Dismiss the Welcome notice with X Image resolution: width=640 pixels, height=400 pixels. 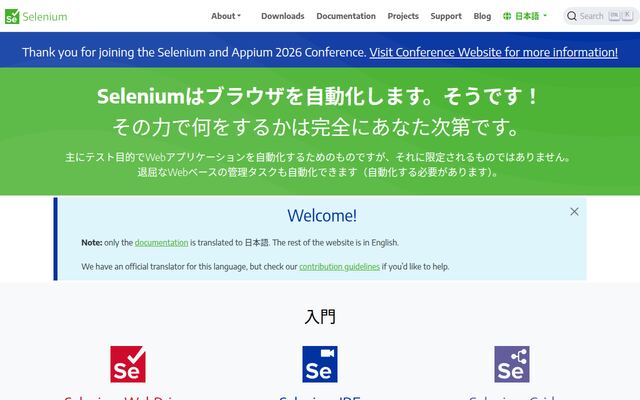574,211
